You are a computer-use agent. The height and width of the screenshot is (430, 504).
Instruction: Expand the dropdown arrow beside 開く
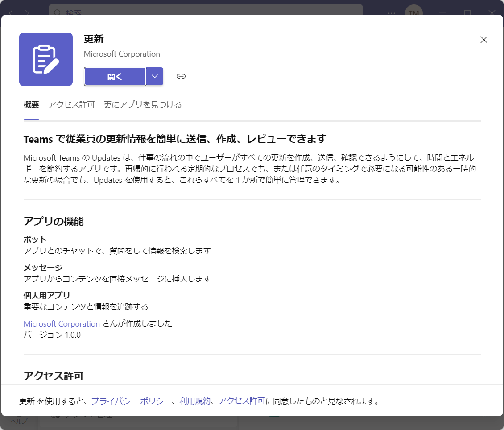(x=155, y=76)
